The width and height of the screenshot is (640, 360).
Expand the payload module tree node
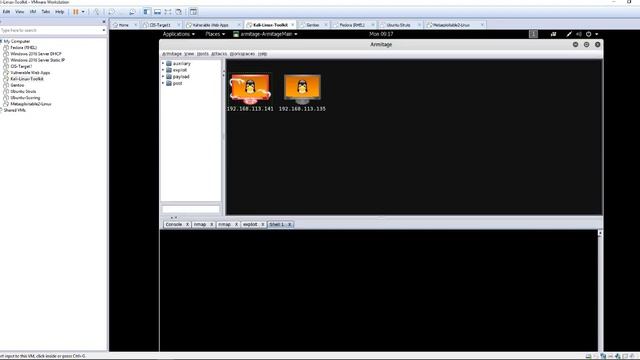coord(163,77)
